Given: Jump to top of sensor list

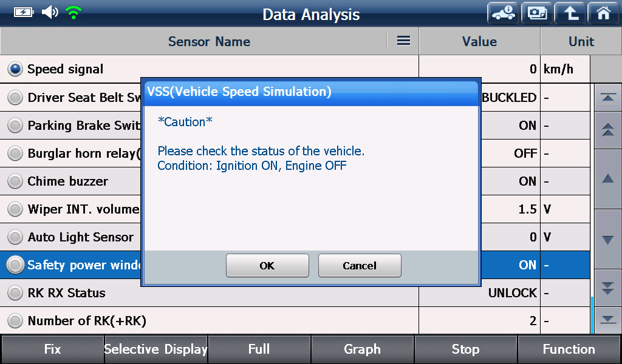Looking at the screenshot, I should (x=607, y=97).
